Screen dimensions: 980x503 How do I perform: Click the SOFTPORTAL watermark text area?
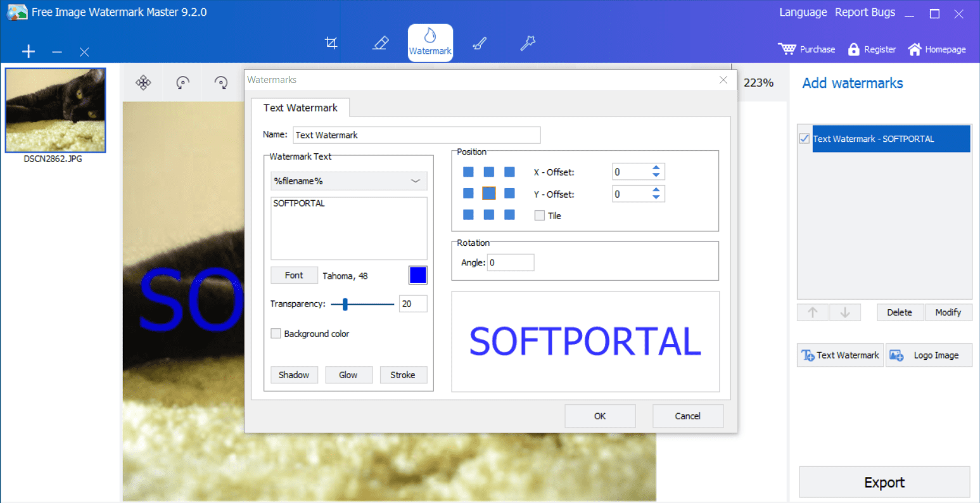(x=349, y=228)
